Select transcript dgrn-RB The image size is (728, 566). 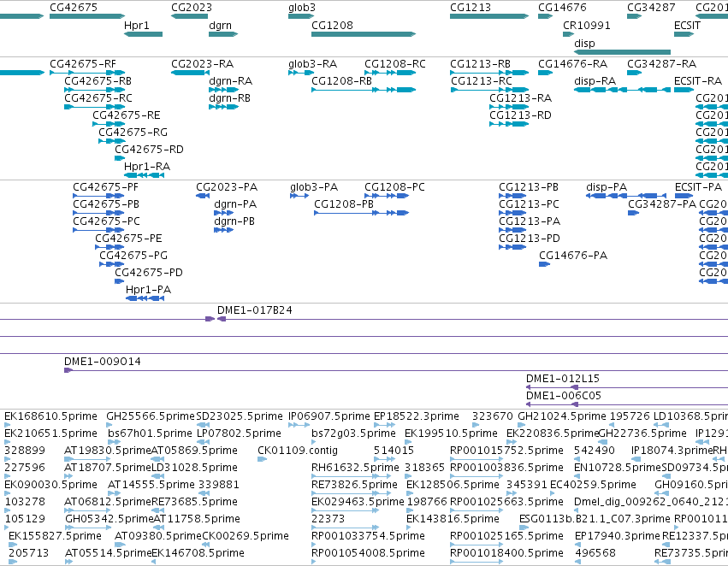coord(230,98)
